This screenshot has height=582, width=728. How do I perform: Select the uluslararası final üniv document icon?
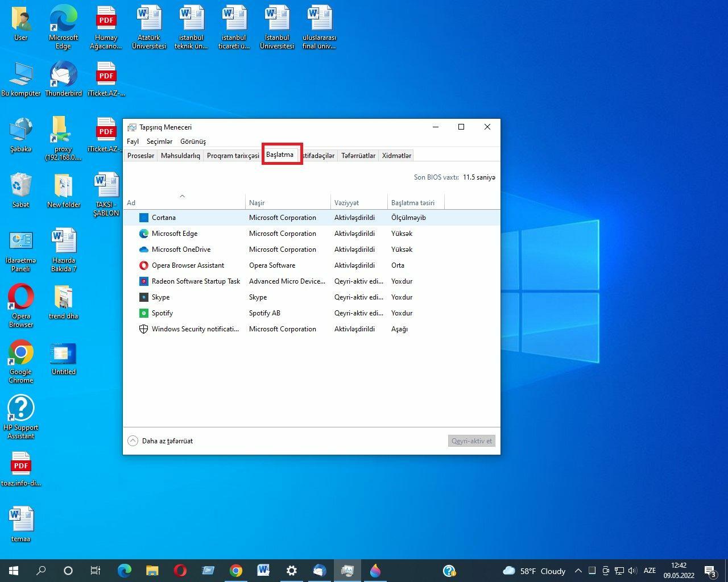319,27
